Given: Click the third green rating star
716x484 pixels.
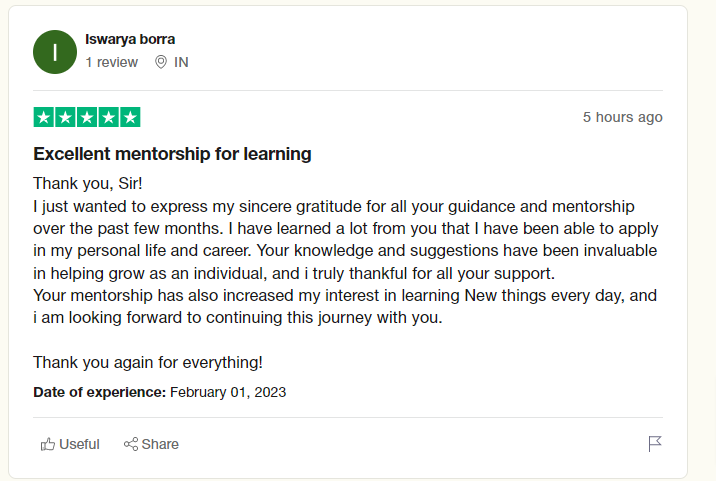Looking at the screenshot, I should (x=87, y=117).
